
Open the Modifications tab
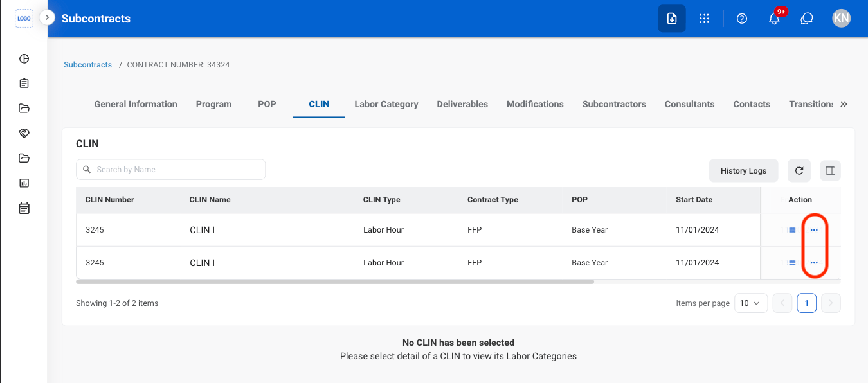535,104
